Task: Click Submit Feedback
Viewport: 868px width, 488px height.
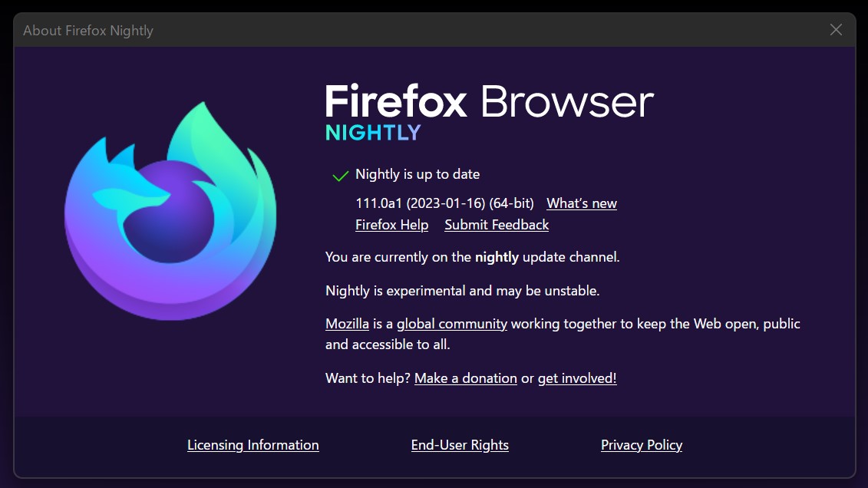Action: click(x=496, y=224)
